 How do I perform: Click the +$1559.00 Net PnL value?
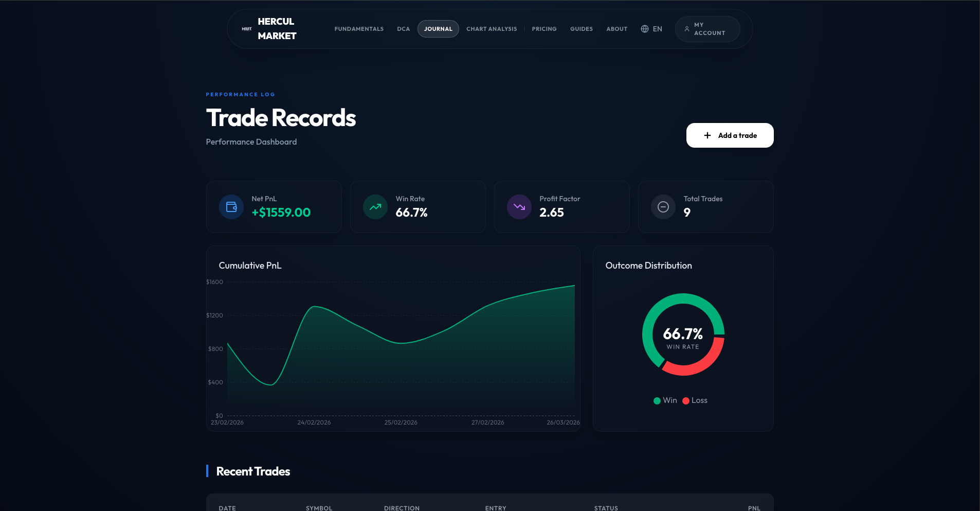[281, 213]
